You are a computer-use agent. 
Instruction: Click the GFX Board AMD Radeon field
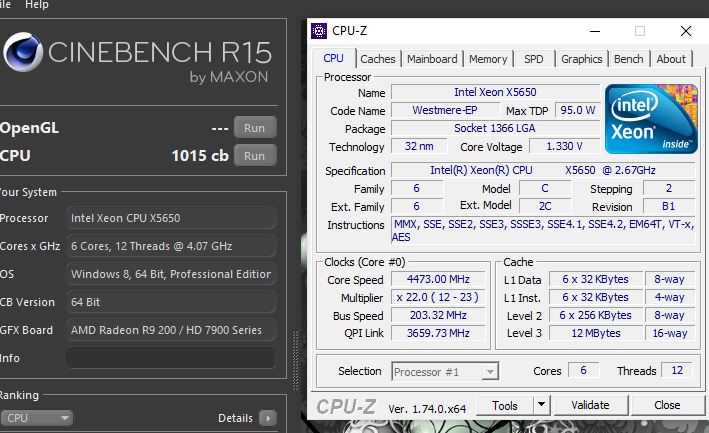pos(171,330)
